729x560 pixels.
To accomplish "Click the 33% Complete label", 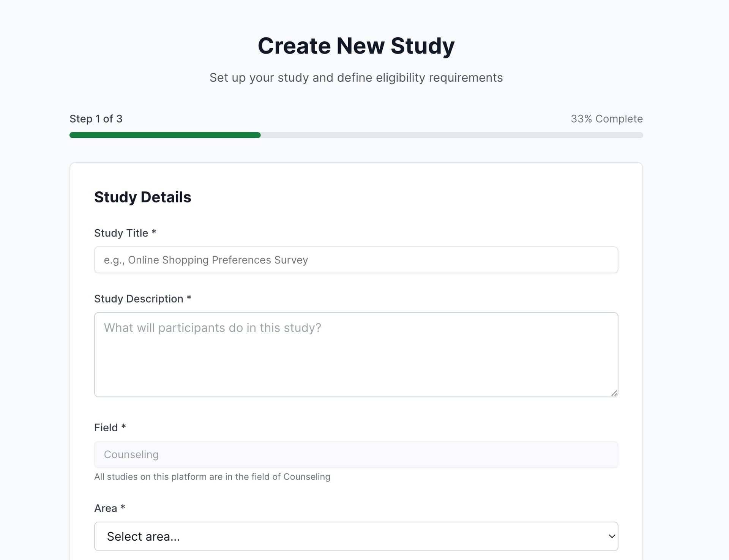I will (x=607, y=118).
